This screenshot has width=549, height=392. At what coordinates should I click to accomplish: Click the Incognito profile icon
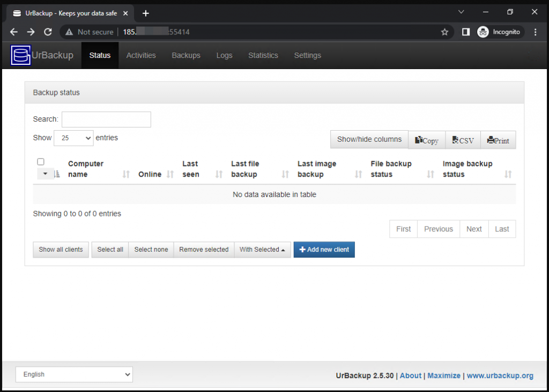coord(483,32)
